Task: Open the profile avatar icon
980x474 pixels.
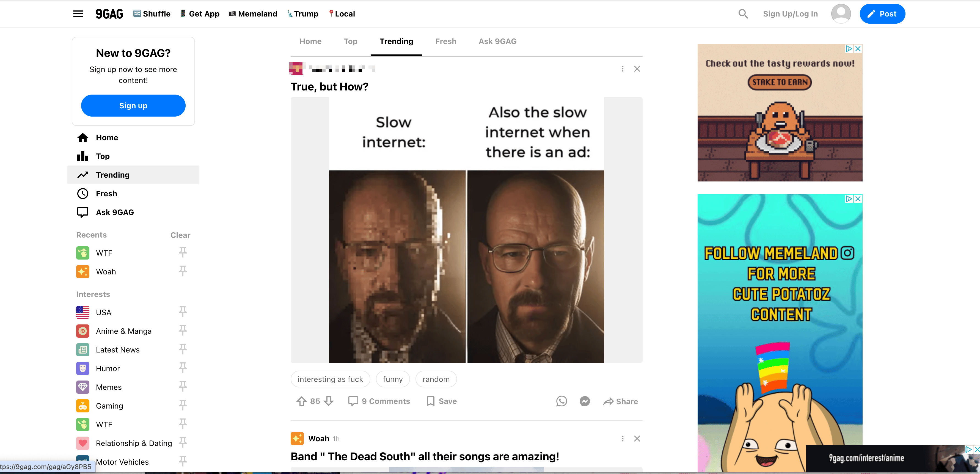Action: pos(841,14)
